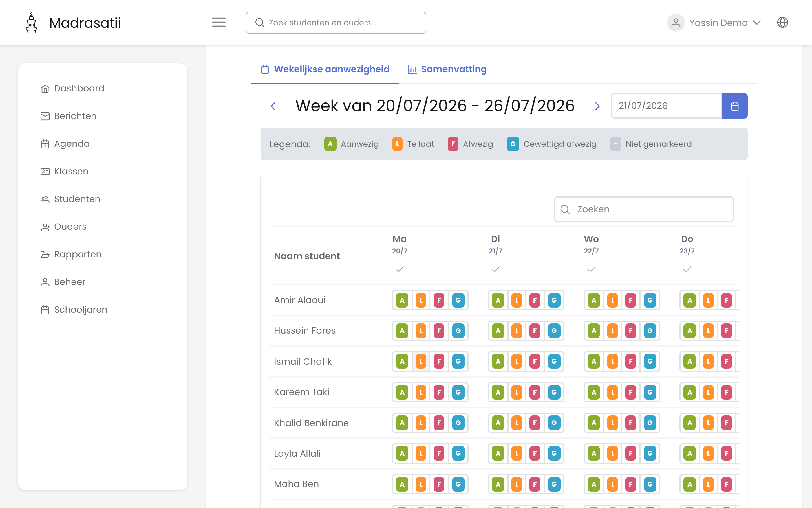The width and height of the screenshot is (812, 508).
Task: Mark Maha Ben absent on Tuesday
Action: pos(535,484)
